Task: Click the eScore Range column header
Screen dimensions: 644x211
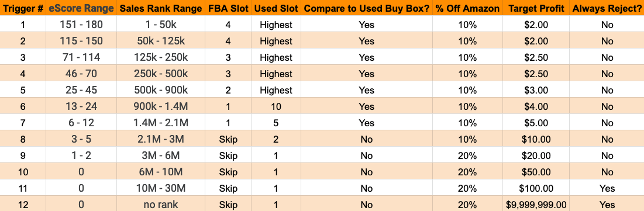Action: (x=81, y=8)
